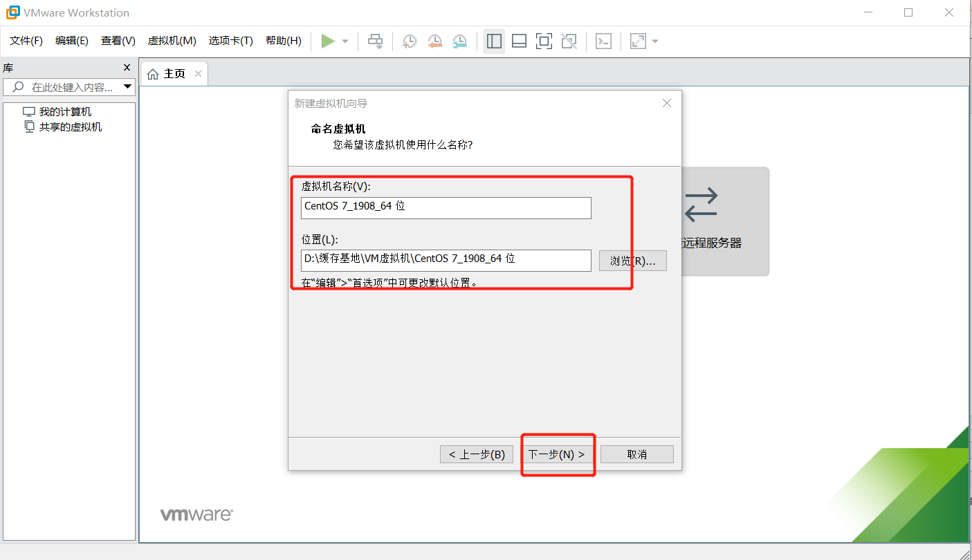Click the home icon on 主页 tab

pos(153,74)
